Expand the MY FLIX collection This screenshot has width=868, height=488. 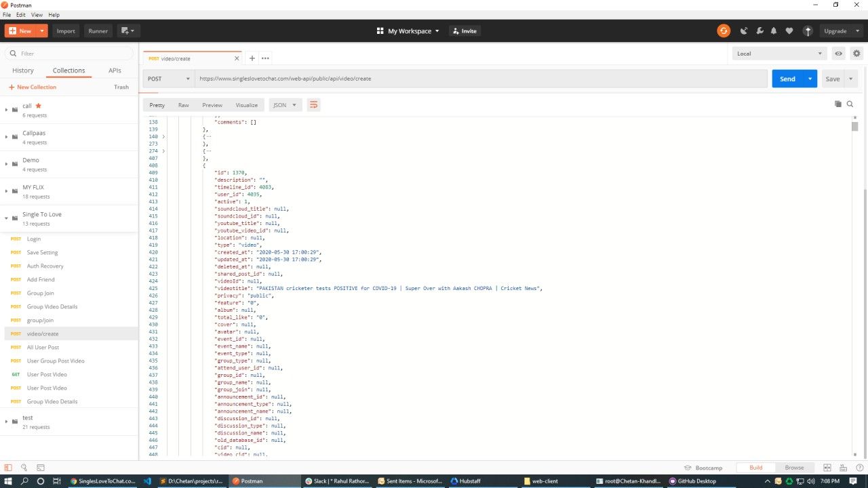[x=6, y=191]
